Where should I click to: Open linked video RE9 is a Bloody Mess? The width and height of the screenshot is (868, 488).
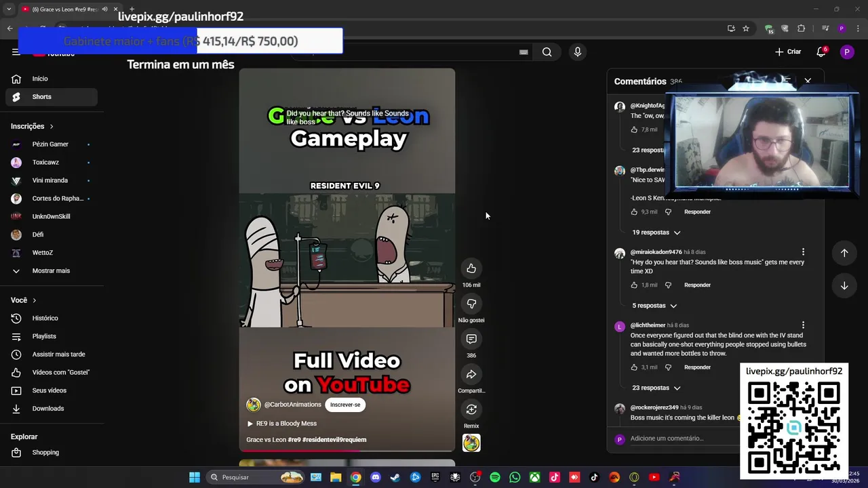(281, 424)
